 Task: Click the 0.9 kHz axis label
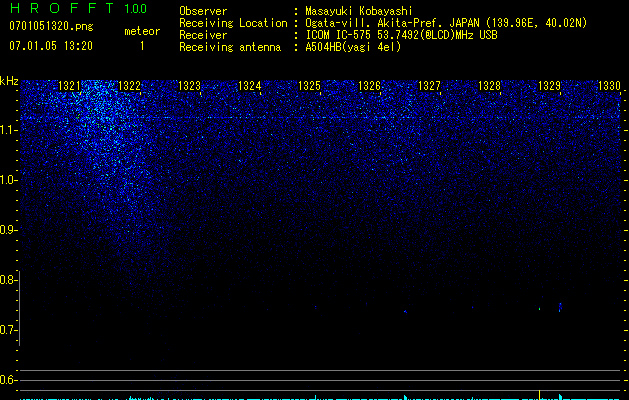click(x=8, y=230)
